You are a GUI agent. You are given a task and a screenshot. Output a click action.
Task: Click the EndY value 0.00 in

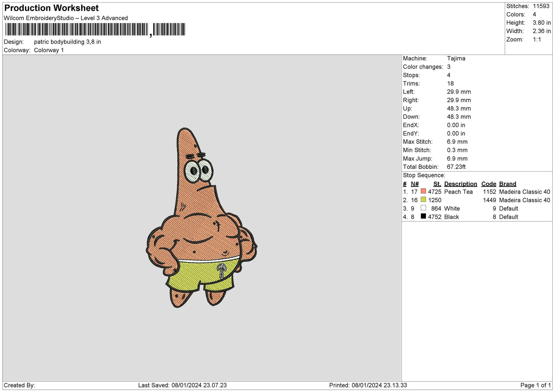[456, 134]
